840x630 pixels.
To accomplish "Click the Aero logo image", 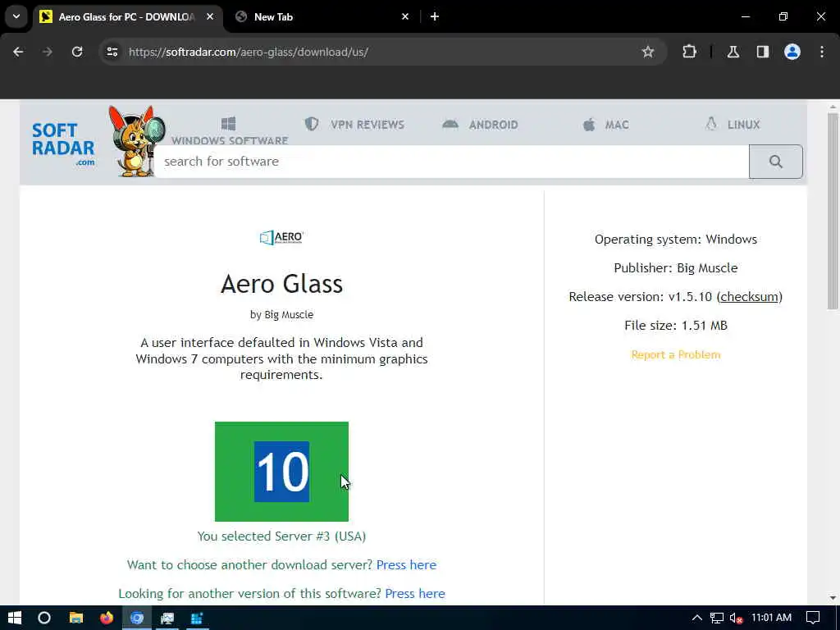I will click(x=282, y=237).
